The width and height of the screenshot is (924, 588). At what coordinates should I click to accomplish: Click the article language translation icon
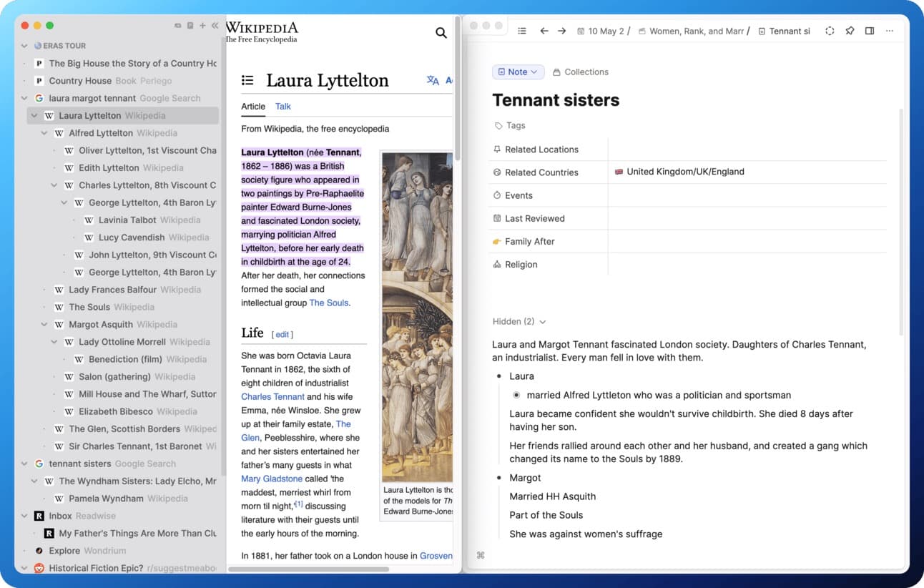pyautogui.click(x=433, y=81)
